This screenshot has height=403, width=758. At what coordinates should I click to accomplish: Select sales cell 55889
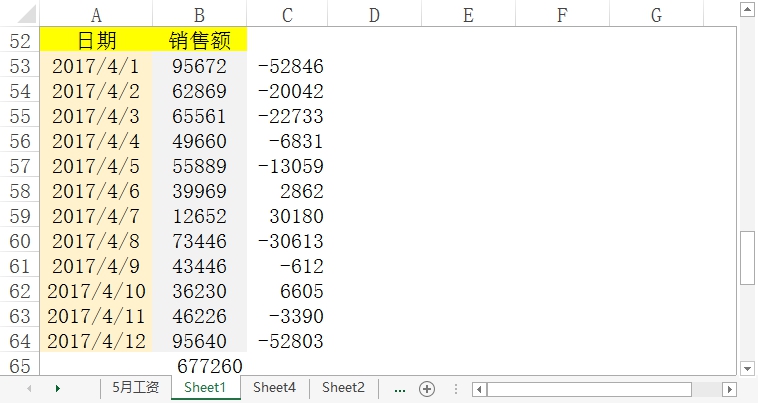pos(200,165)
